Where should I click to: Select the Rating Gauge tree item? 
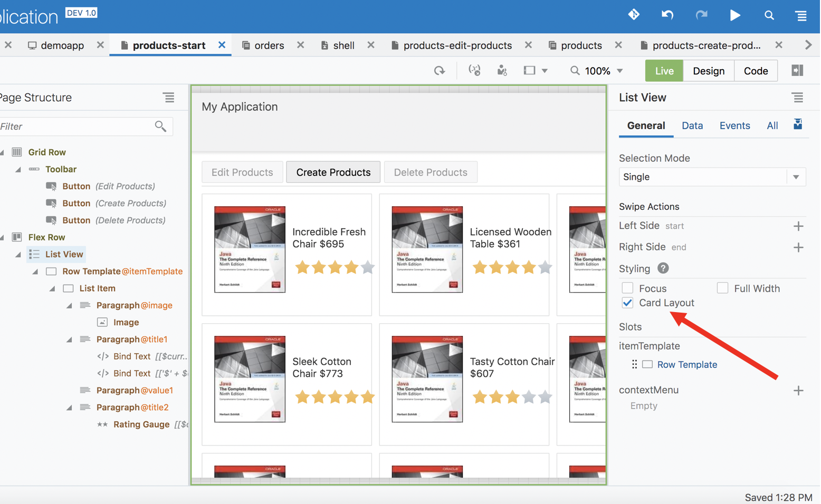pyautogui.click(x=141, y=424)
